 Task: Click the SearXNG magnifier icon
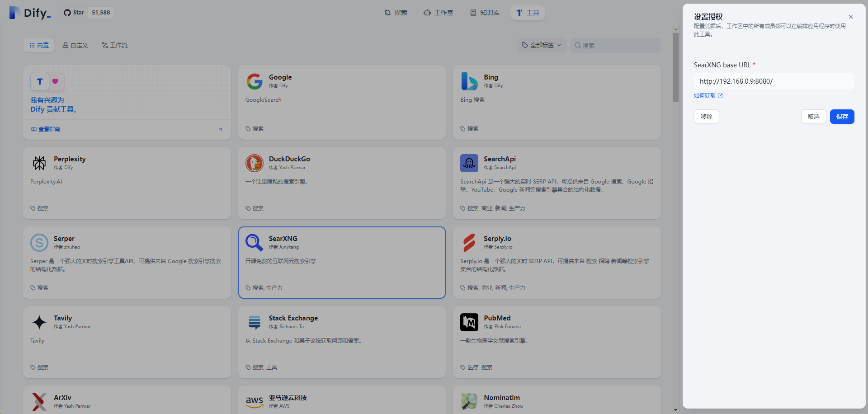click(x=255, y=243)
